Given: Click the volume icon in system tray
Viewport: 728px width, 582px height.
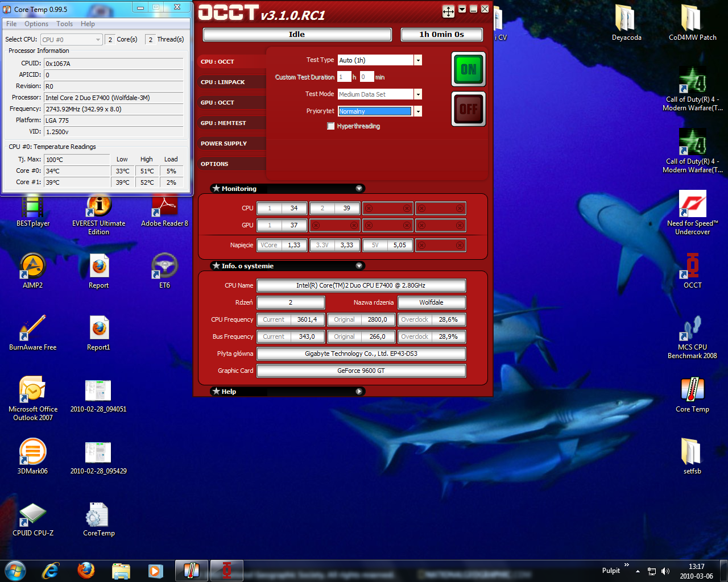Looking at the screenshot, I should 665,571.
